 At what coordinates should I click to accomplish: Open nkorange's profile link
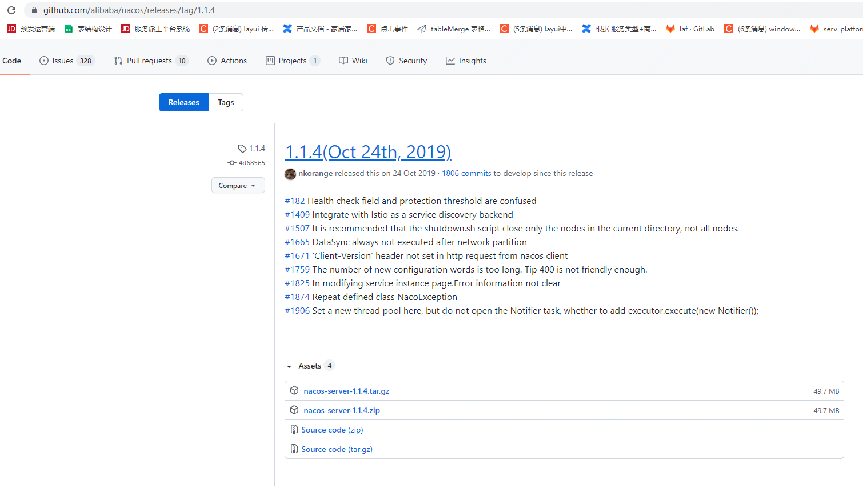pyautogui.click(x=315, y=173)
